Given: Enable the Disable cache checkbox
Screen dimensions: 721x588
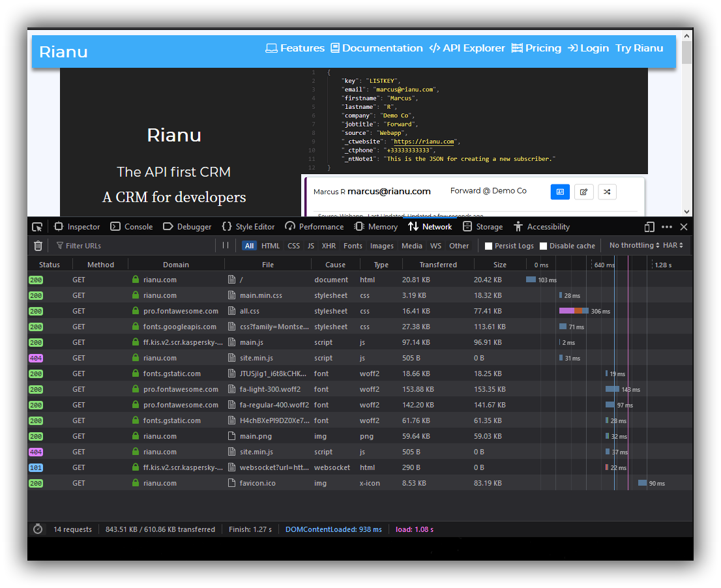Looking at the screenshot, I should pyautogui.click(x=543, y=246).
